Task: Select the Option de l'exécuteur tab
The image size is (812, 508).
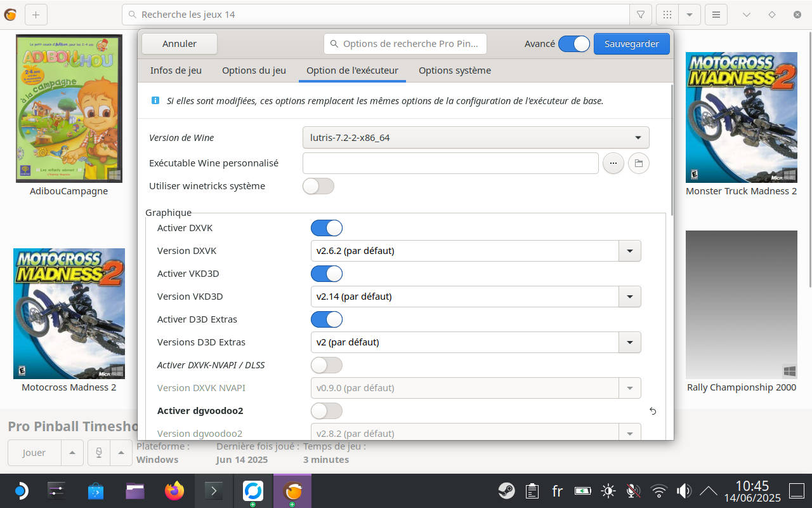Action: click(x=352, y=70)
